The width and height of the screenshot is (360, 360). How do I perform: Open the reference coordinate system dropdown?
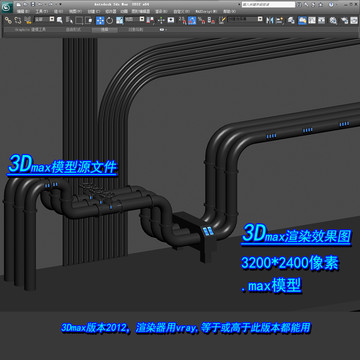tap(135, 19)
